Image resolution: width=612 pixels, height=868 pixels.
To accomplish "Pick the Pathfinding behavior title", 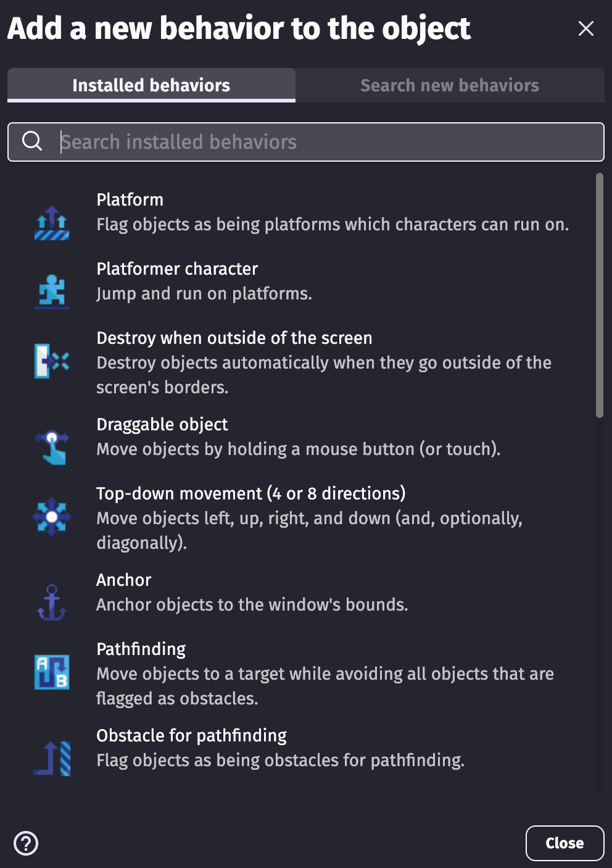I will coord(141,649).
